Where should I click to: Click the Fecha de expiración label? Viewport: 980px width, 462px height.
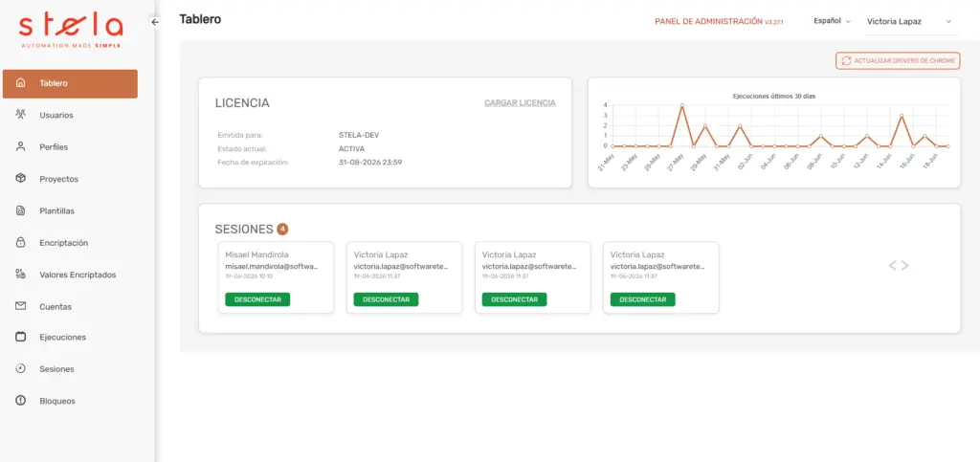coord(253,163)
